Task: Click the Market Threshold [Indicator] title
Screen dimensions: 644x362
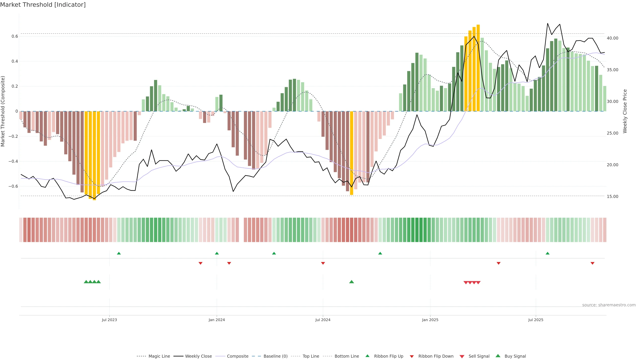Action: tap(43, 5)
